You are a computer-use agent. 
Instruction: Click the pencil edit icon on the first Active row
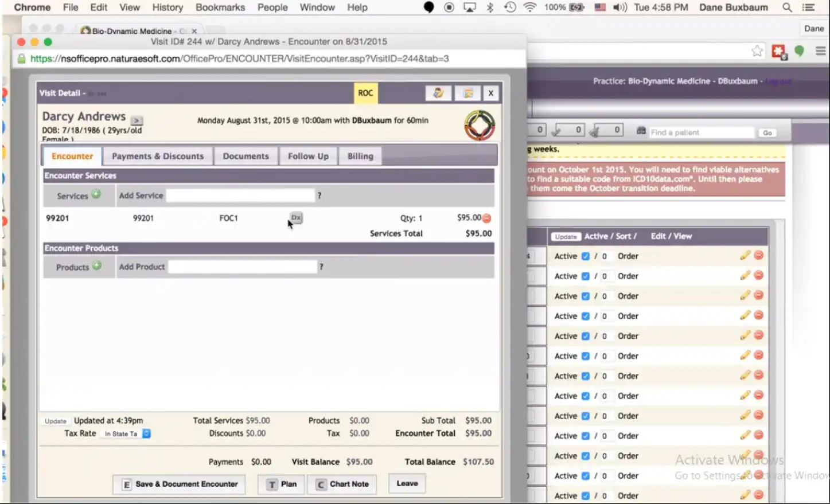(x=745, y=255)
